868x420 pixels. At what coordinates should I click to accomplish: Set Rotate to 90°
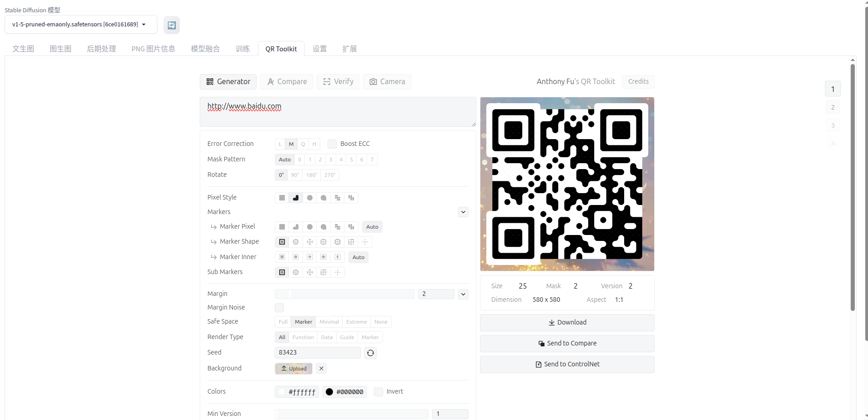pos(295,175)
